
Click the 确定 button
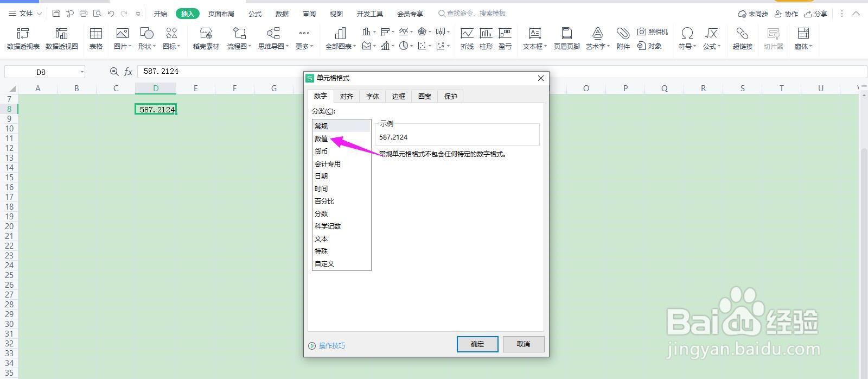[x=477, y=344]
